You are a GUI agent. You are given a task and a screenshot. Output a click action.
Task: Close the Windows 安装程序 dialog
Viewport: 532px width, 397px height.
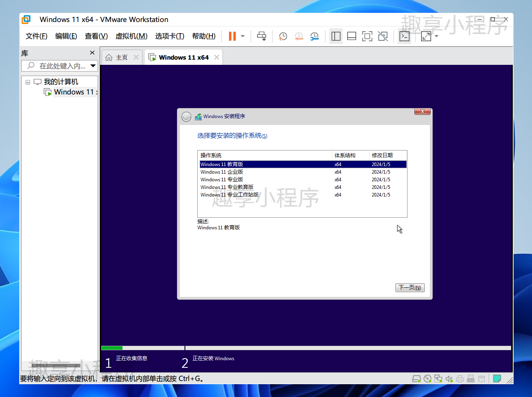tap(422, 112)
